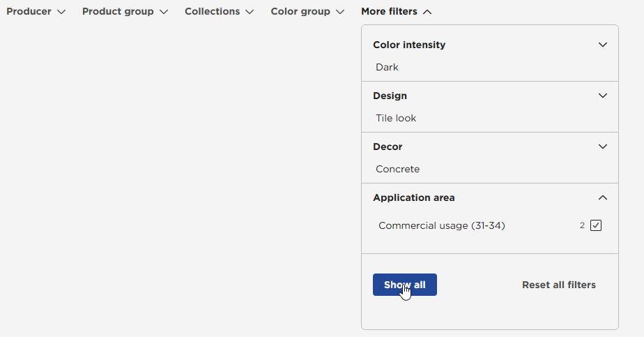Click the Commercial usage (31-34) label
The width and height of the screenshot is (644, 337).
click(441, 225)
